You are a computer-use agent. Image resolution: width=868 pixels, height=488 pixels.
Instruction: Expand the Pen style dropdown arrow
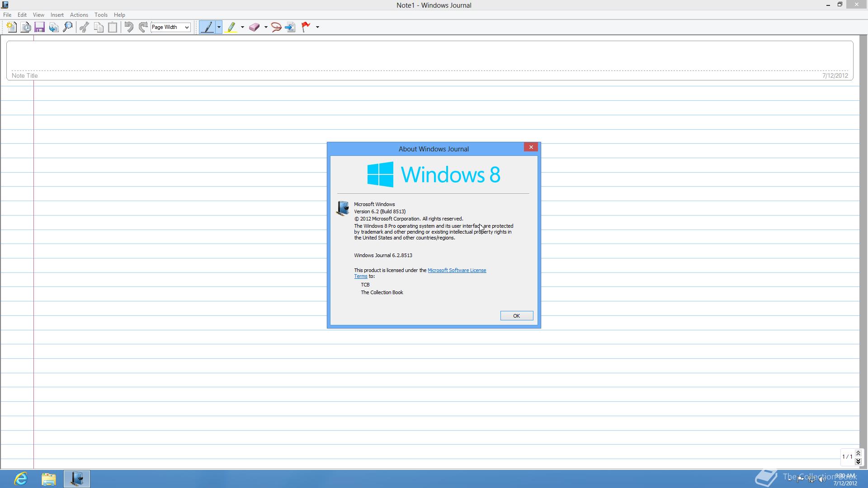click(219, 27)
